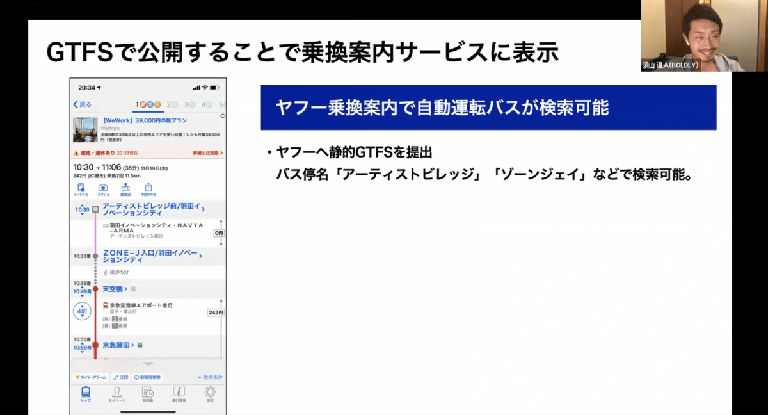
Task: Select the 京急空港線エアポート急行 train line
Action: click(x=138, y=305)
